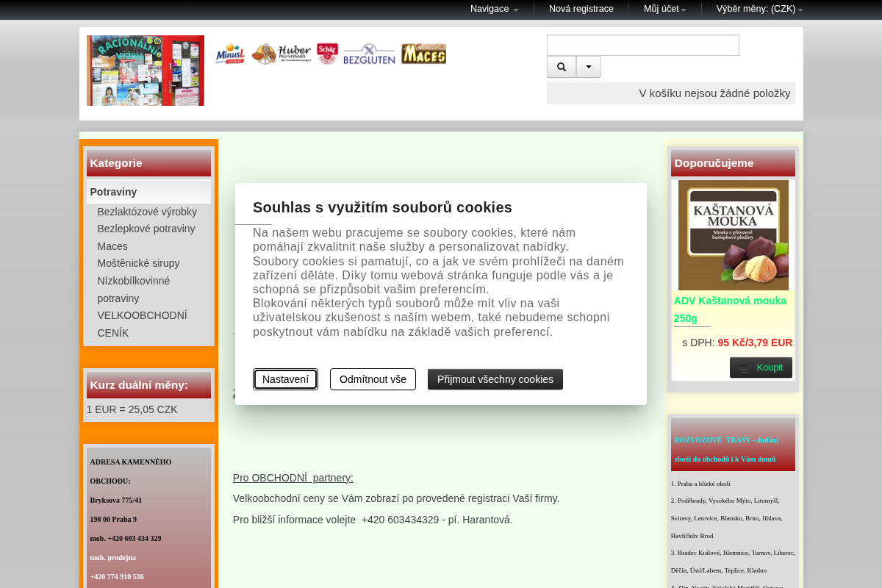This screenshot has height=588, width=882.
Task: Click the Souhlas s využitím souborů cookies title
Action: pos(382,207)
